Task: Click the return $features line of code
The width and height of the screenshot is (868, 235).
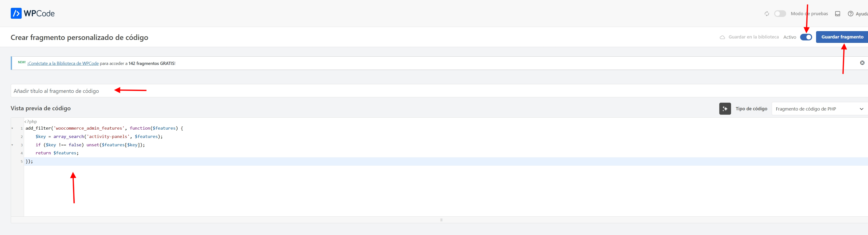Action: coord(57,153)
